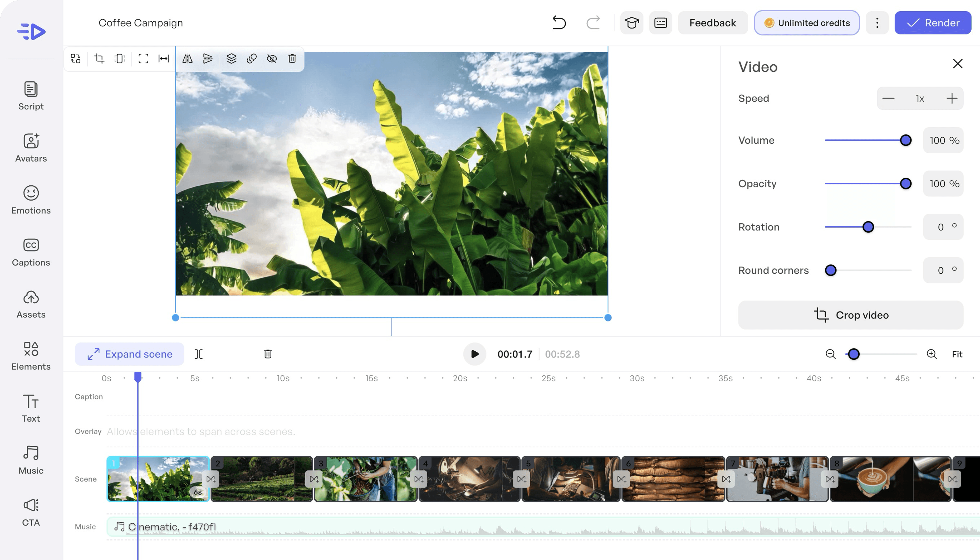Toggle the keyboard shortcuts panel icon

pyautogui.click(x=660, y=23)
